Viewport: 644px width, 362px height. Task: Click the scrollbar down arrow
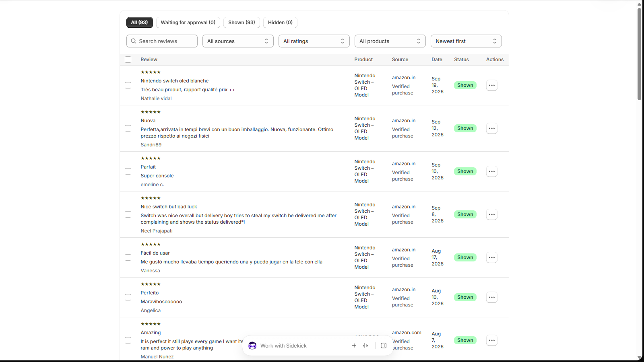[639, 358]
